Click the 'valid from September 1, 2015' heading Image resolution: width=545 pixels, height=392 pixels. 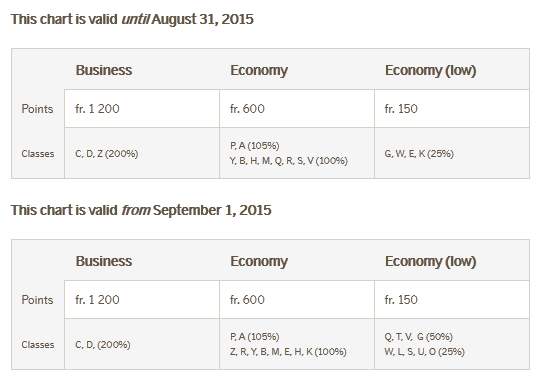141,211
